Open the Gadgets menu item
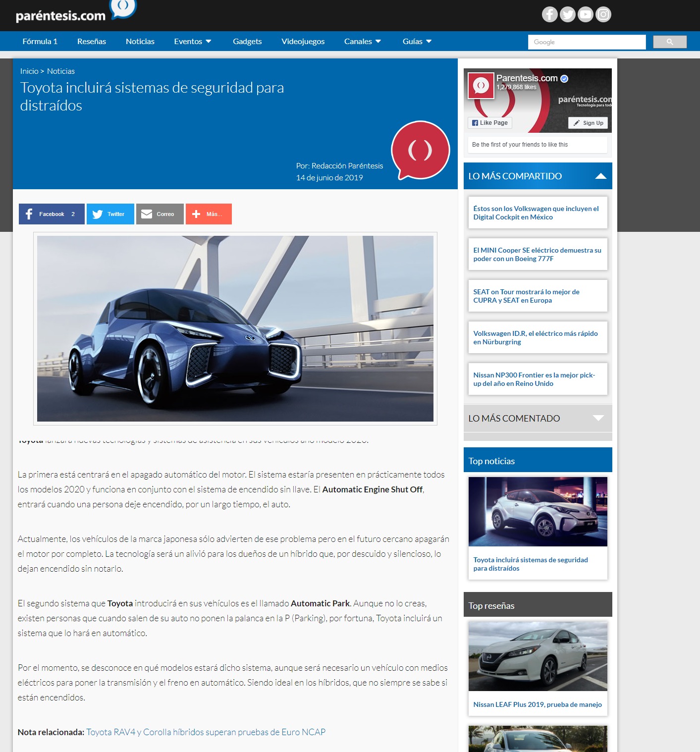Screen dimensions: 700x752 point(247,42)
